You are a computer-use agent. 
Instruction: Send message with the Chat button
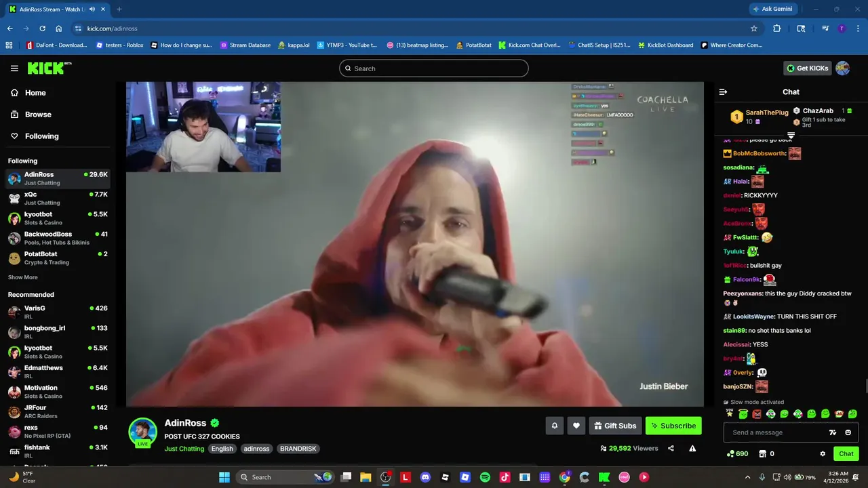pos(846,453)
